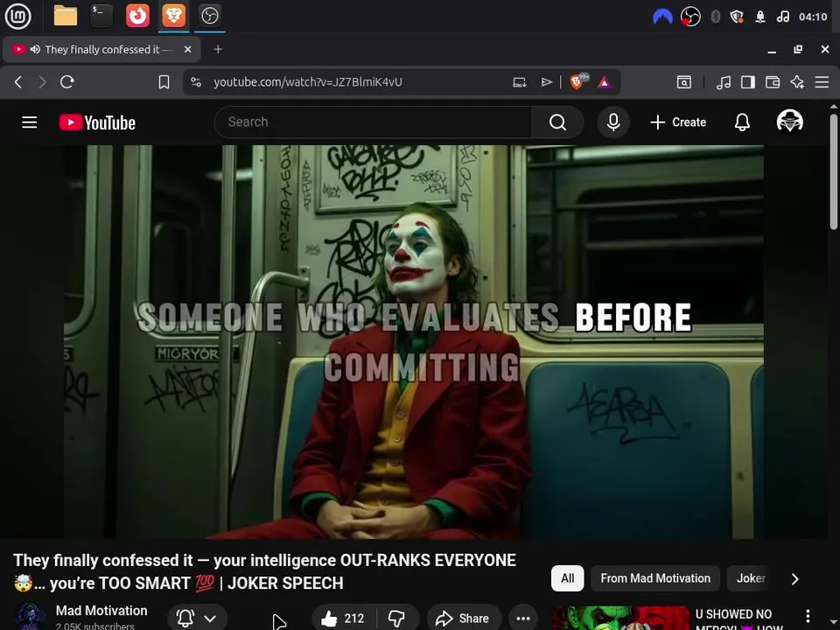The image size is (840, 630).
Task: Select the 'All' filter chip
Action: click(x=567, y=578)
